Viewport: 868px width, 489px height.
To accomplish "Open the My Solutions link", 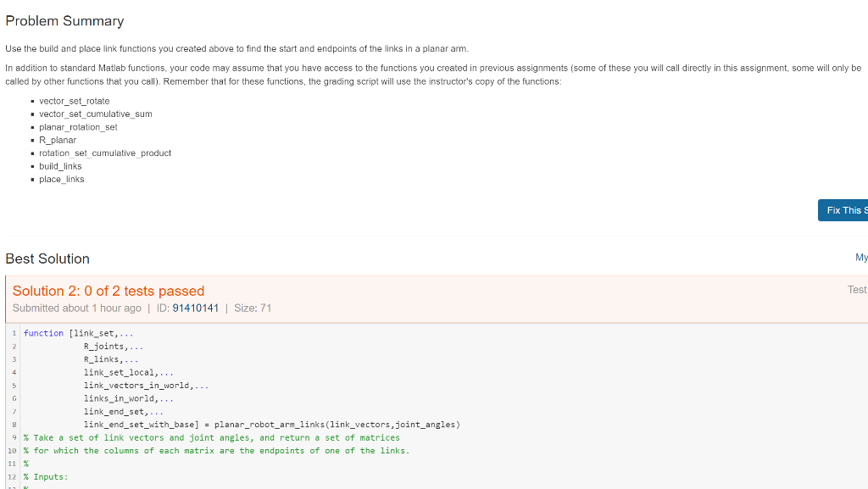I will tap(861, 257).
